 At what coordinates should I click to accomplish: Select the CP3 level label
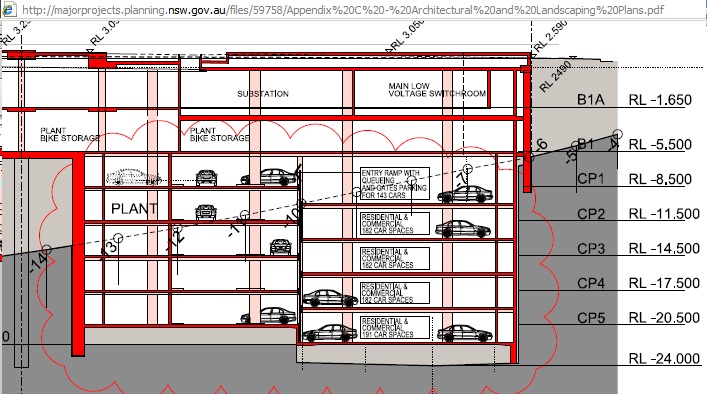pos(591,248)
